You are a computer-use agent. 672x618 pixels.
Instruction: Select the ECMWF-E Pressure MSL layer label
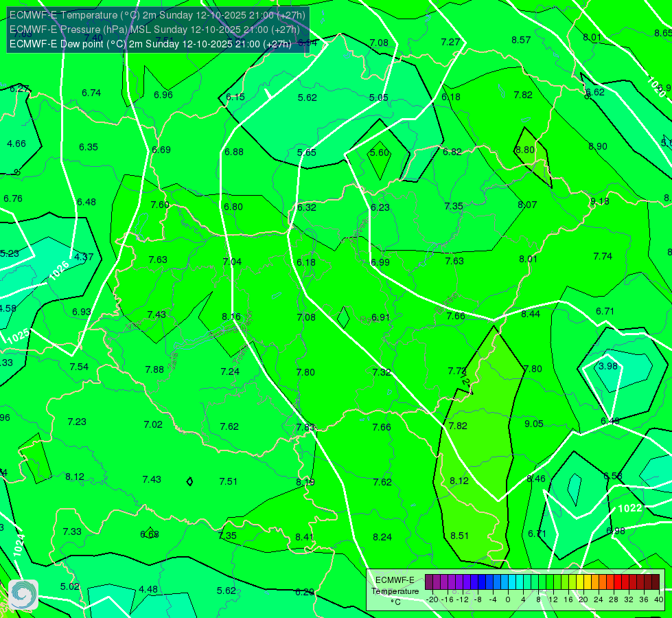point(154,30)
